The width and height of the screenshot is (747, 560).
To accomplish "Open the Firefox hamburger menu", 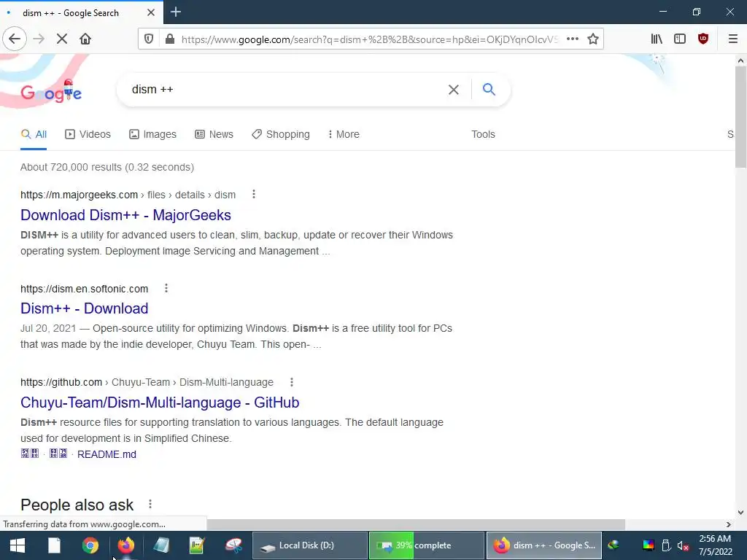I will 733,39.
